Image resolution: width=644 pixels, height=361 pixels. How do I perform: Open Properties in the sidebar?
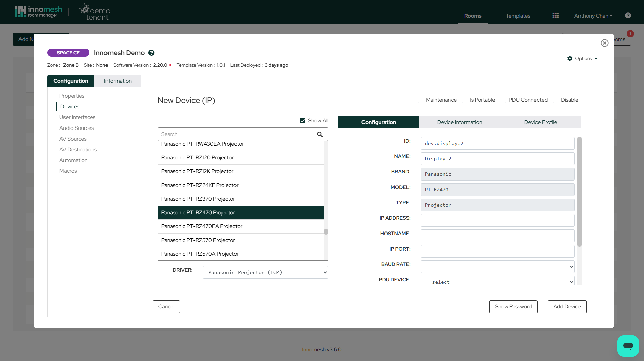tap(72, 96)
